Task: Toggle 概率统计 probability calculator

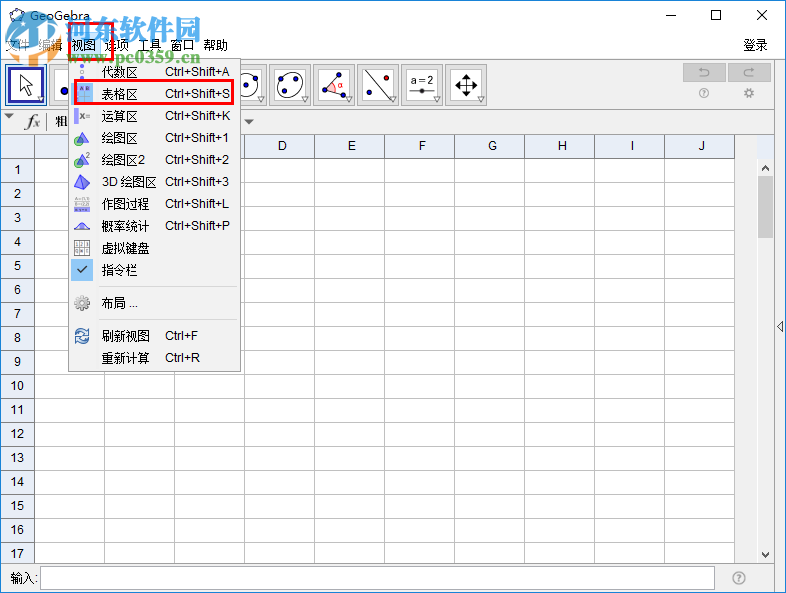Action: [x=154, y=226]
